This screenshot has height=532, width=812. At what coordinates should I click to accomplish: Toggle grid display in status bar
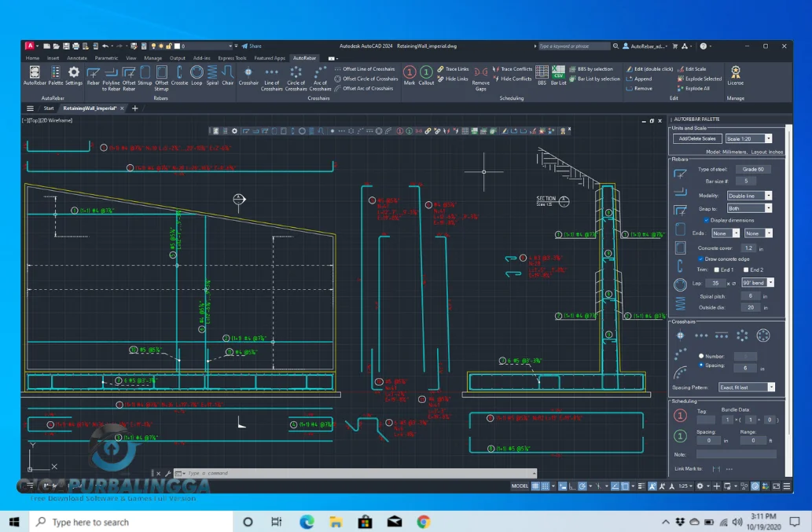click(535, 486)
